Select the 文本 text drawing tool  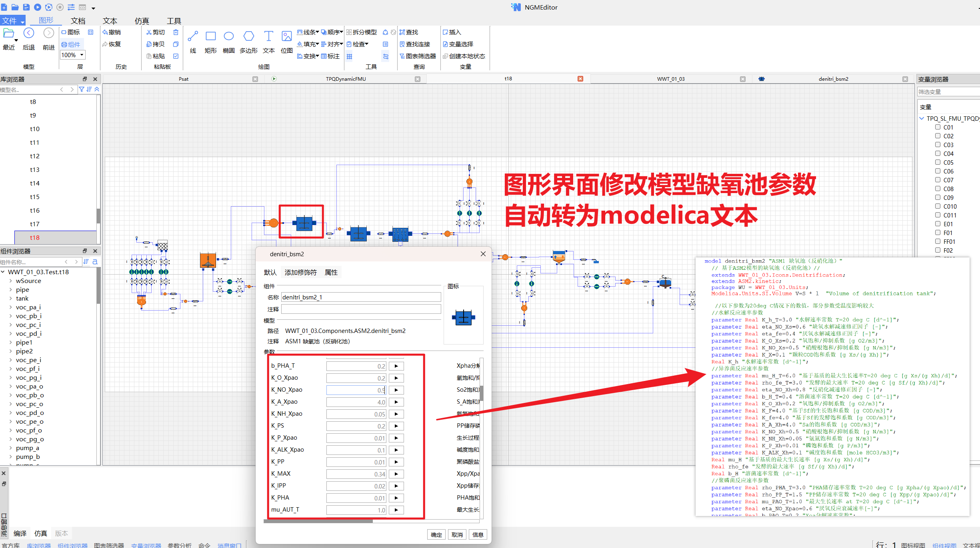[x=269, y=41]
